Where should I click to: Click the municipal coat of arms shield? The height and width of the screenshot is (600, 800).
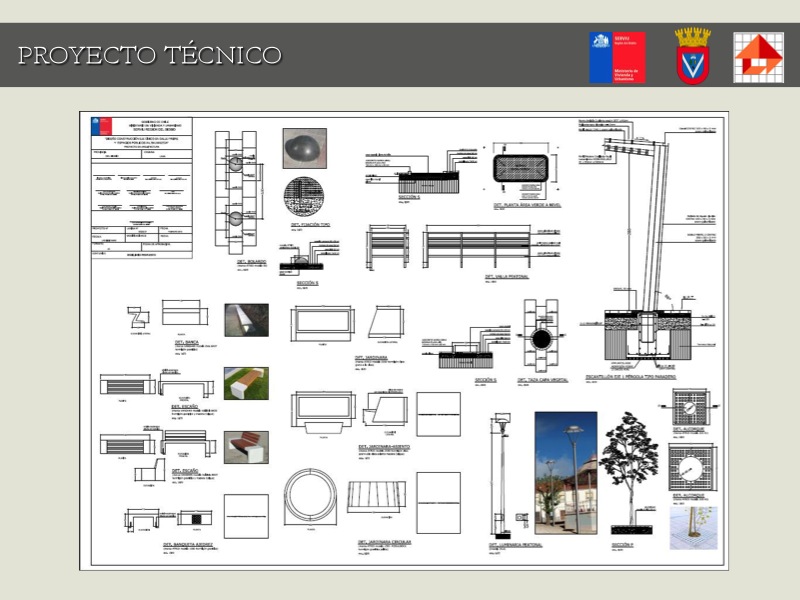coord(691,57)
